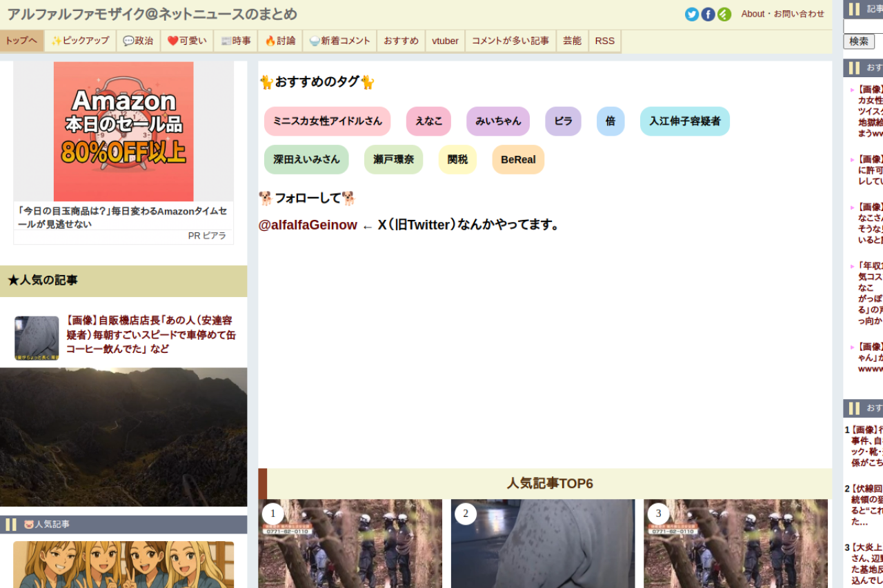The height and width of the screenshot is (588, 883).
Task: Select the ビラ tag
Action: pos(564,121)
